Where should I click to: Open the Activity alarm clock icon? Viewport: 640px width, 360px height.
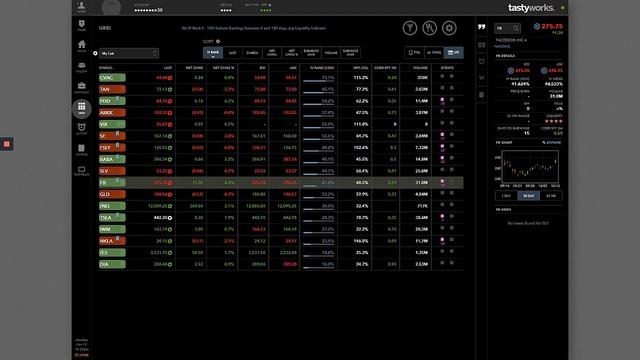(82, 129)
